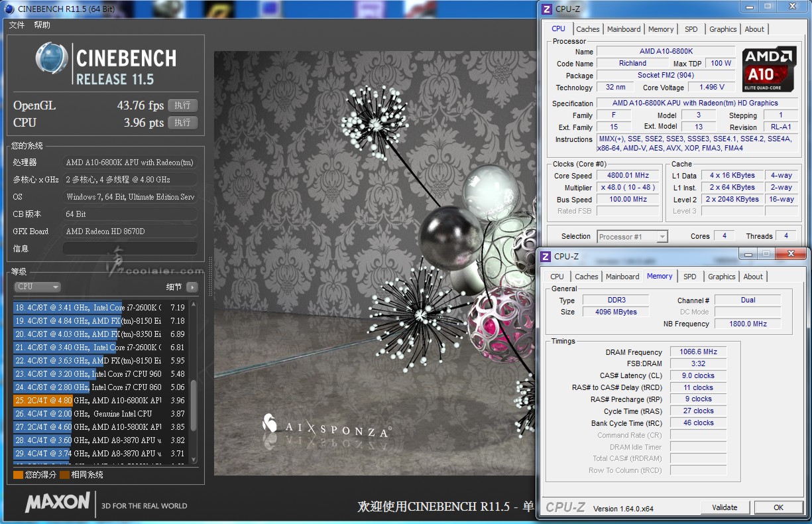Select ranking row 22 AMD FX-8150 5.95
812x524 pixels.
point(101,361)
